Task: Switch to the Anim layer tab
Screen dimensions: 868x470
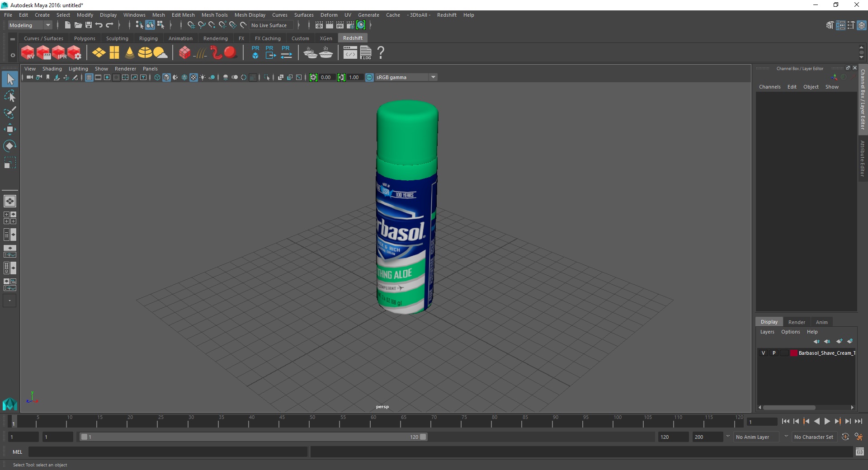Action: click(822, 322)
